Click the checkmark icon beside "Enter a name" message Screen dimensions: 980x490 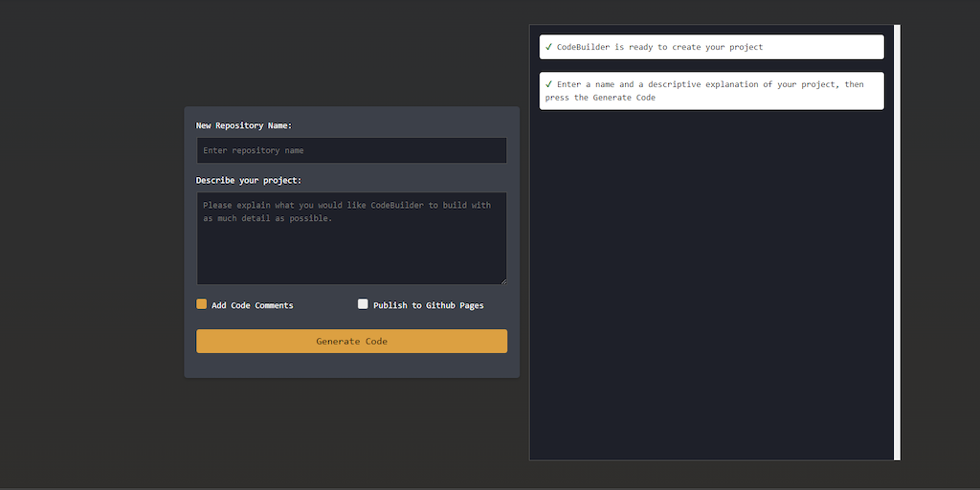tap(548, 84)
